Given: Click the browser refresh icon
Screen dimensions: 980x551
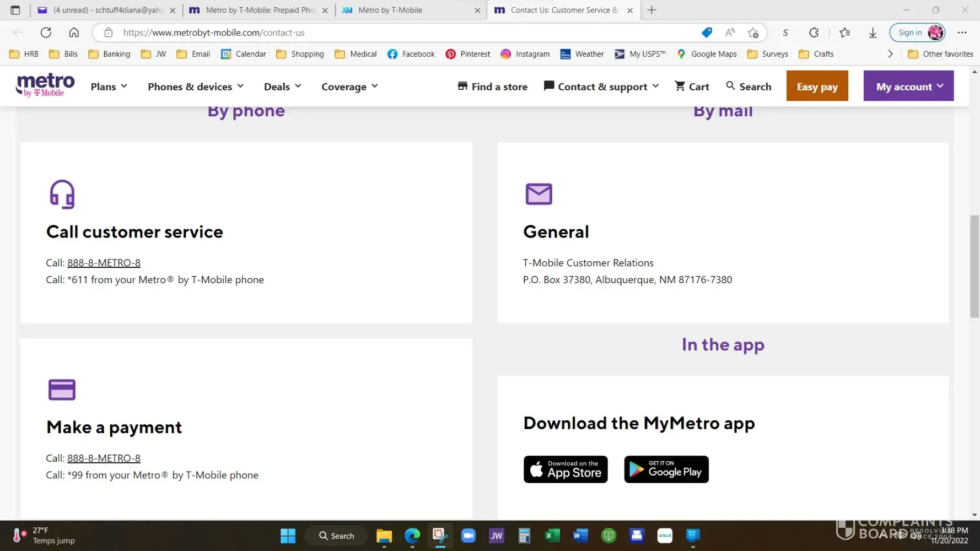Looking at the screenshot, I should (46, 33).
